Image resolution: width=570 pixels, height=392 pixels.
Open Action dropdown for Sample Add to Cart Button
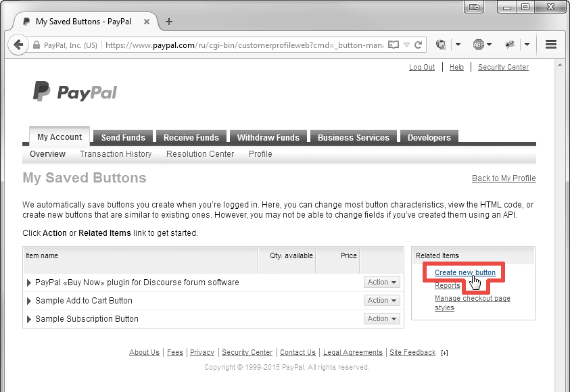(382, 301)
